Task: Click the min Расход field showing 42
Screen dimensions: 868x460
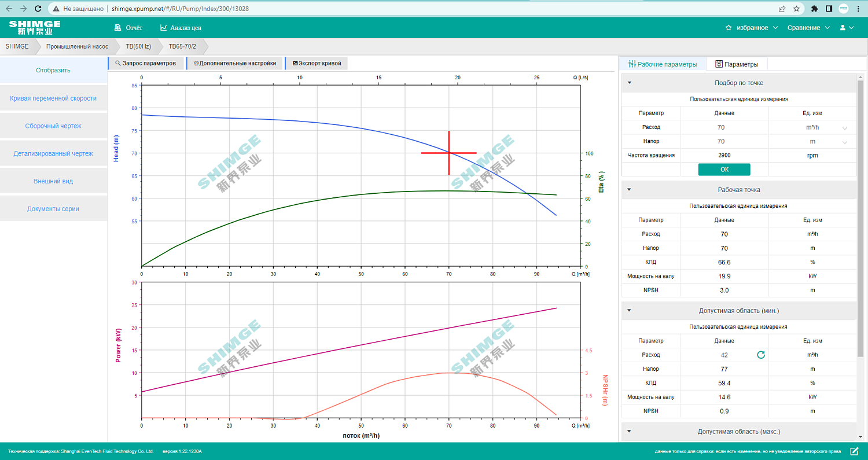Action: tap(724, 355)
